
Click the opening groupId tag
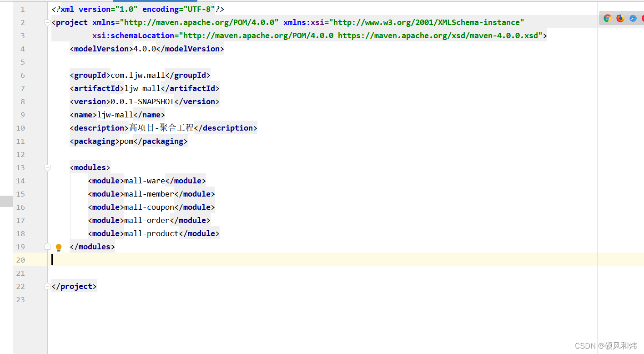point(90,75)
